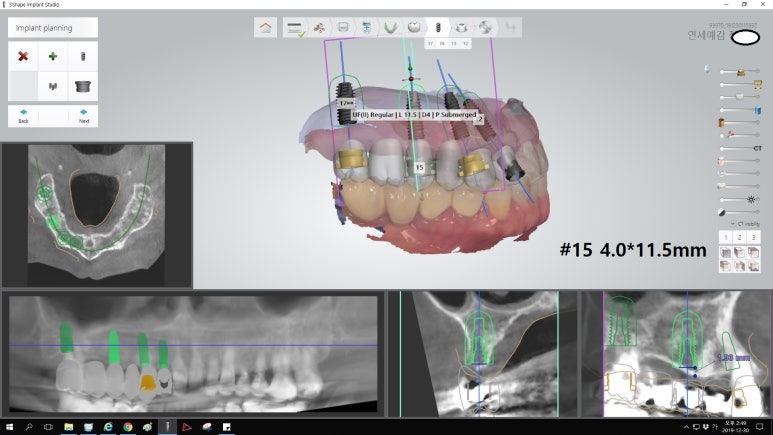Collapse the CT visibility section
Image resolution: width=773 pixels, height=435 pixels.
click(x=731, y=223)
